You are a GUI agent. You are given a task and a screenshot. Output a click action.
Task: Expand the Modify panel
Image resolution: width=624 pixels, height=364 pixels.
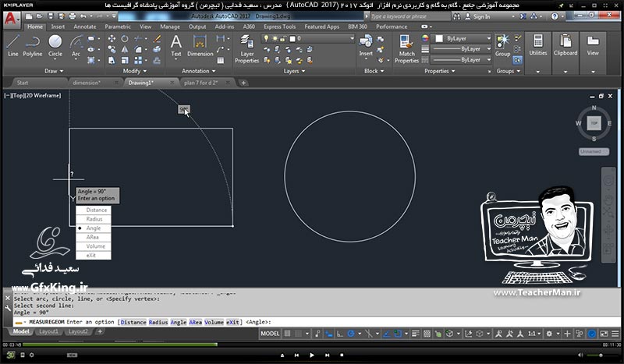pos(134,71)
